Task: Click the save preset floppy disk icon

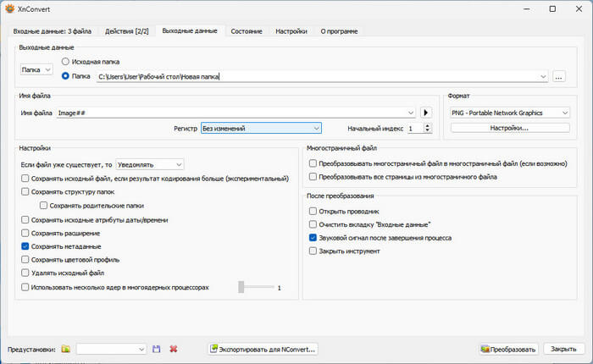Action: click(x=156, y=349)
